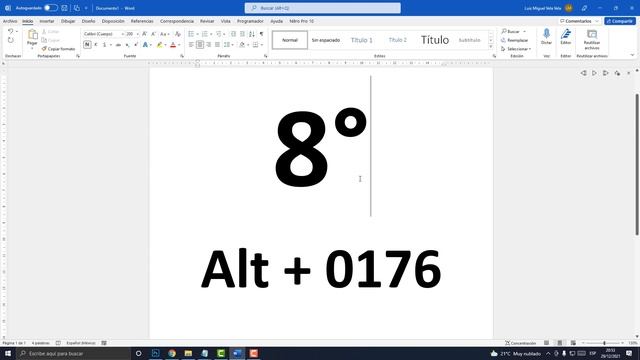Image resolution: width=640 pixels, height=360 pixels.
Task: Sort text with the A-Z sort icon
Action: 252,34
